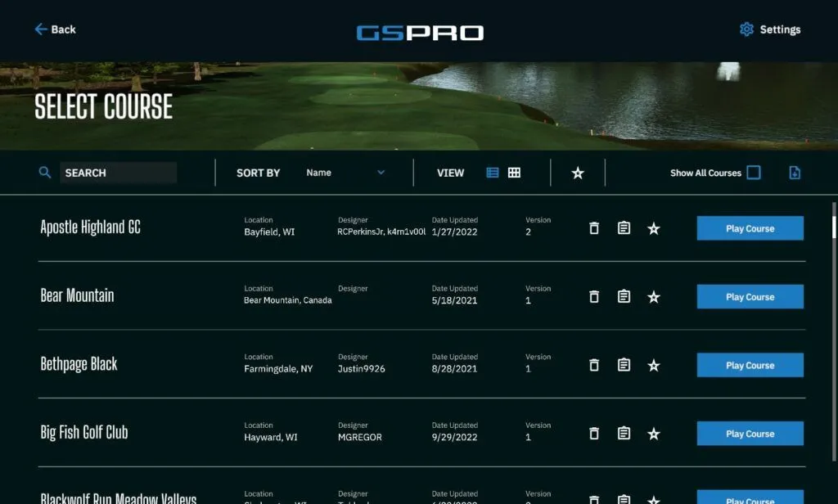Select the Big Fish Golf Club title

click(x=84, y=432)
